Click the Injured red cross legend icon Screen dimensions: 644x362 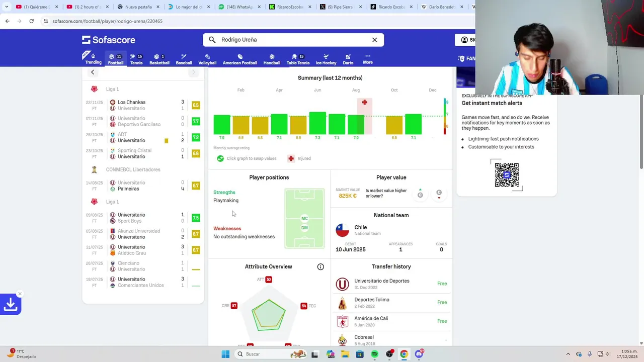click(x=291, y=158)
